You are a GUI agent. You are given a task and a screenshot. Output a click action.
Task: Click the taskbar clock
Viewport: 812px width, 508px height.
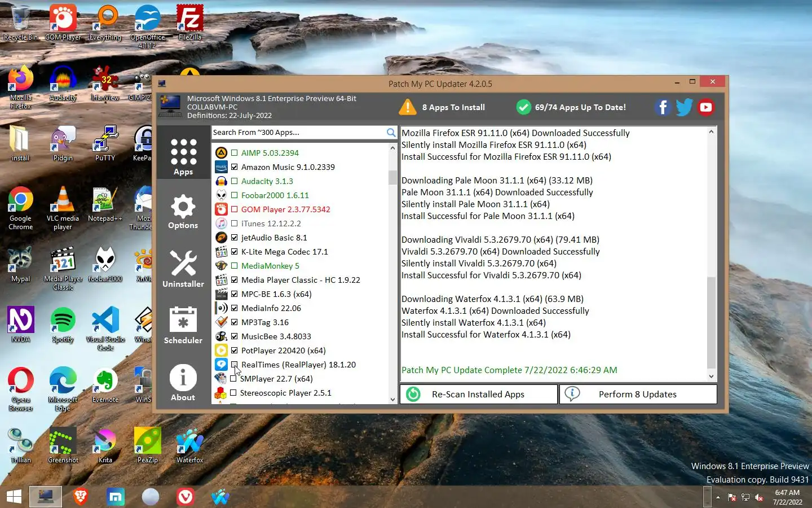[x=787, y=497]
